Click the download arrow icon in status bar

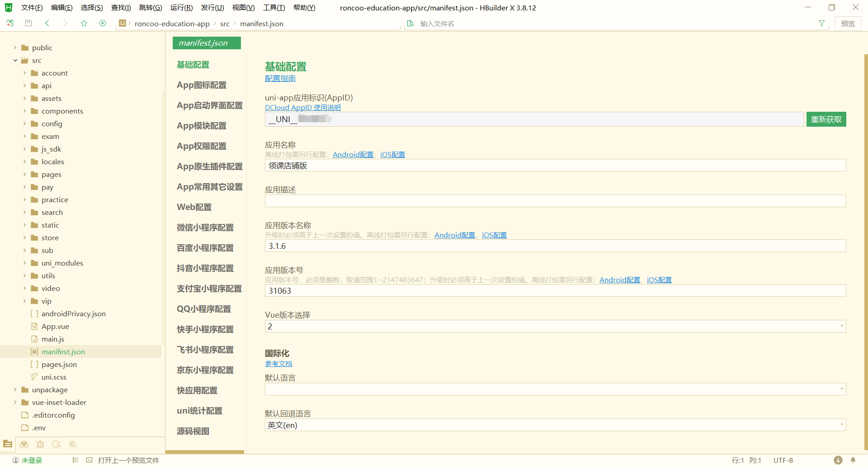pos(838,460)
